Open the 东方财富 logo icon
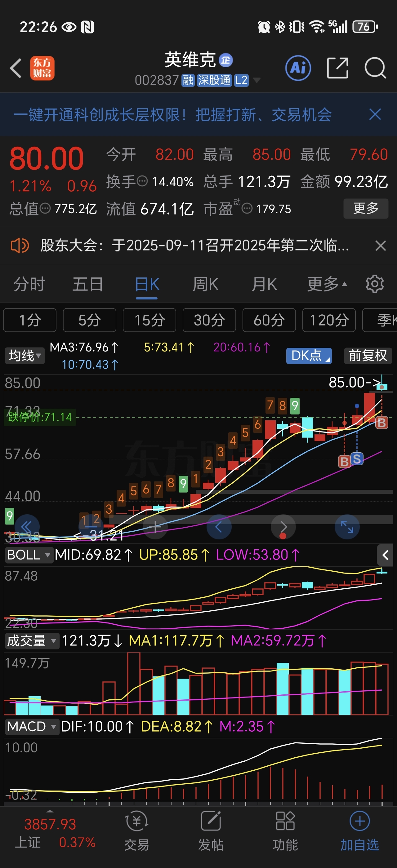Image resolution: width=397 pixels, height=868 pixels. [x=42, y=69]
